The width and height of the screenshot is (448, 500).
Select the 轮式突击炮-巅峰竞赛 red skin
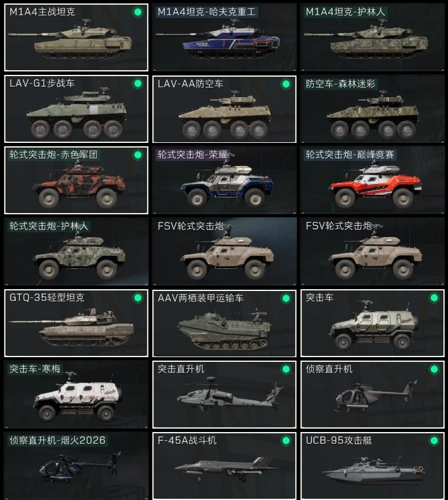point(372,180)
